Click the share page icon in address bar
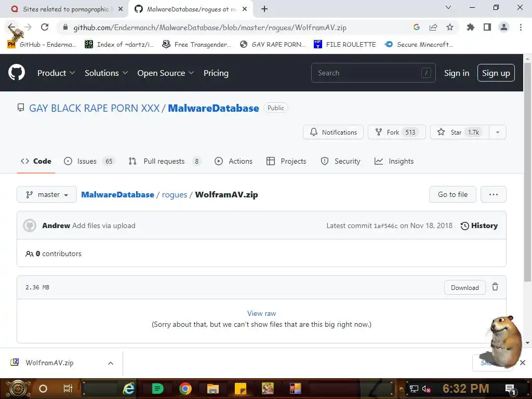This screenshot has width=532, height=399. tap(433, 27)
